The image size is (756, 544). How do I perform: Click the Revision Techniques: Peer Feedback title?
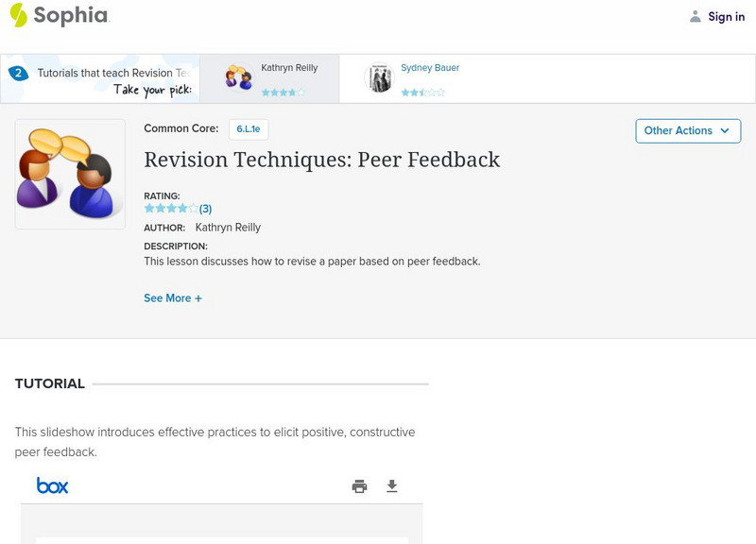coord(321,160)
